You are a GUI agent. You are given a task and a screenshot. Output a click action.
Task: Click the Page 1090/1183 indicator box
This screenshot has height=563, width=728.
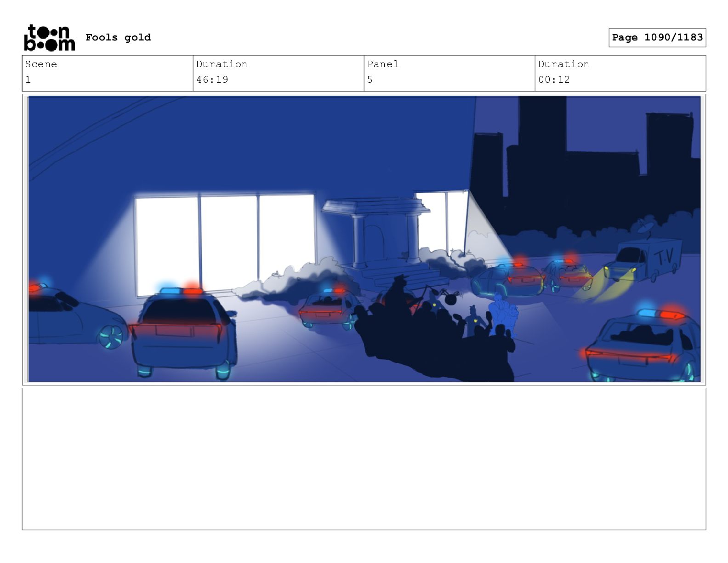click(x=657, y=38)
